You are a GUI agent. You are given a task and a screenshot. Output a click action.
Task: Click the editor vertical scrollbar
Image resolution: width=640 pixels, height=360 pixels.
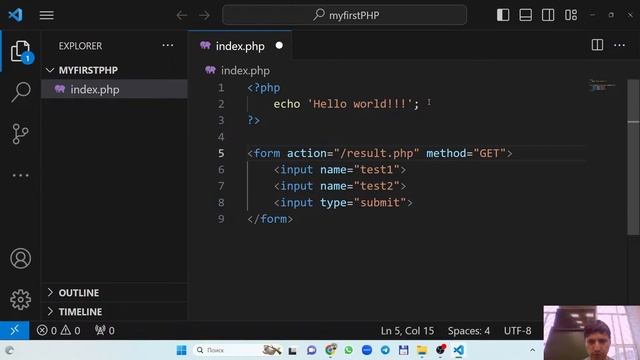(x=633, y=157)
